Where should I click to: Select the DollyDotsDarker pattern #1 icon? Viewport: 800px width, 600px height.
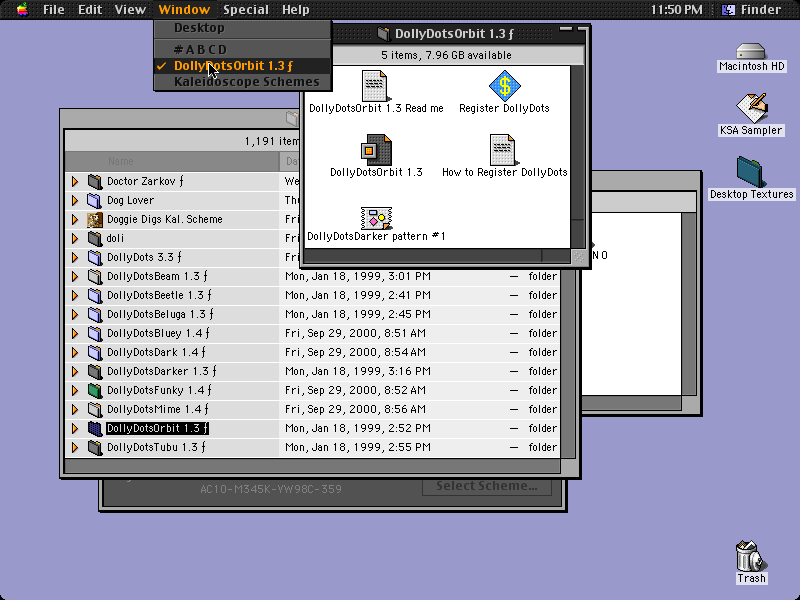coord(376,218)
